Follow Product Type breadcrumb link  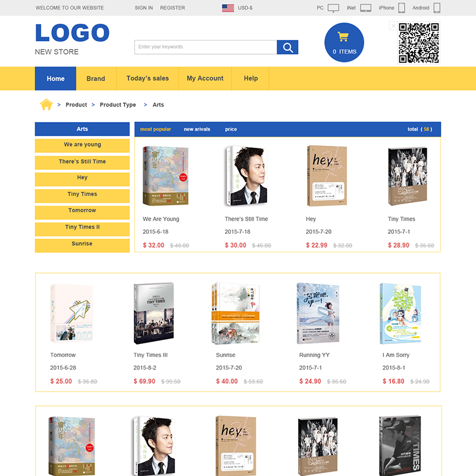click(118, 105)
